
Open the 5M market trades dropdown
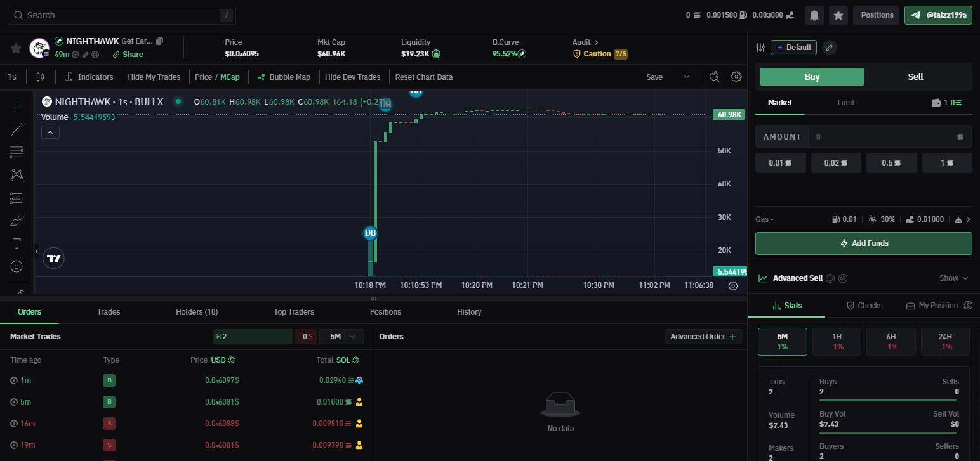click(341, 336)
